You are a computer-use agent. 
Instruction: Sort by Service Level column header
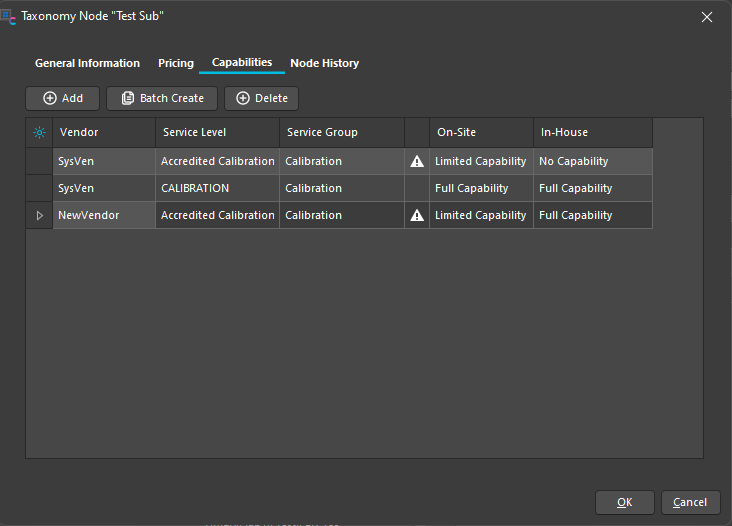(217, 132)
